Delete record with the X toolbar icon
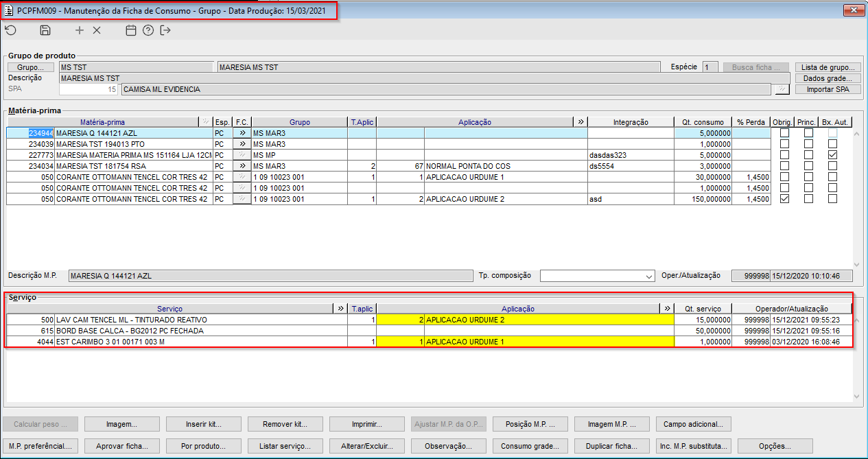This screenshot has height=459, width=868. [97, 30]
